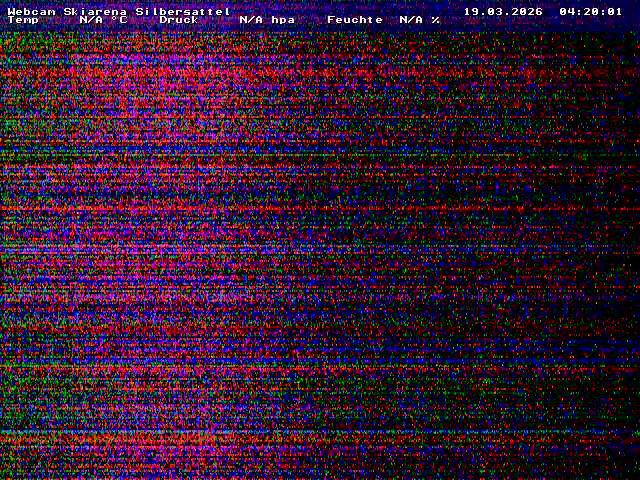Click the 'N/A %' humidity value
The image size is (640, 480).
coord(420,20)
